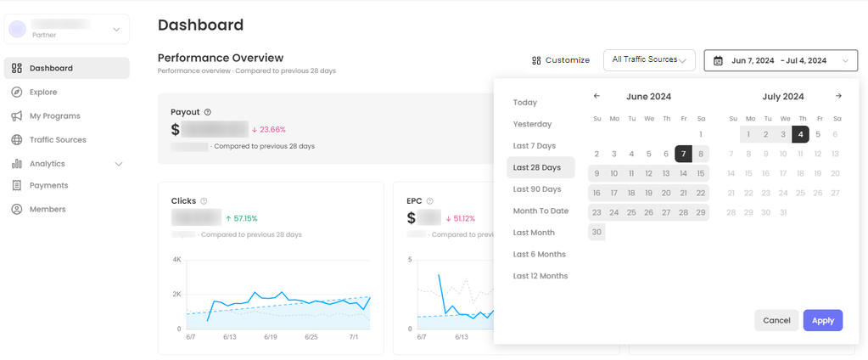Screen dimensions: 868x360
Task: Expand the Analytics sidebar section
Action: coord(118,164)
